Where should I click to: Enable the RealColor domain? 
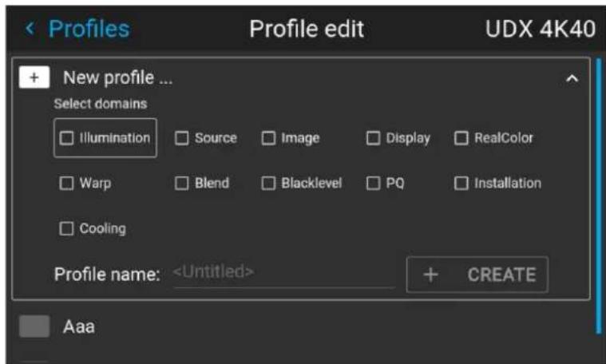pos(461,138)
